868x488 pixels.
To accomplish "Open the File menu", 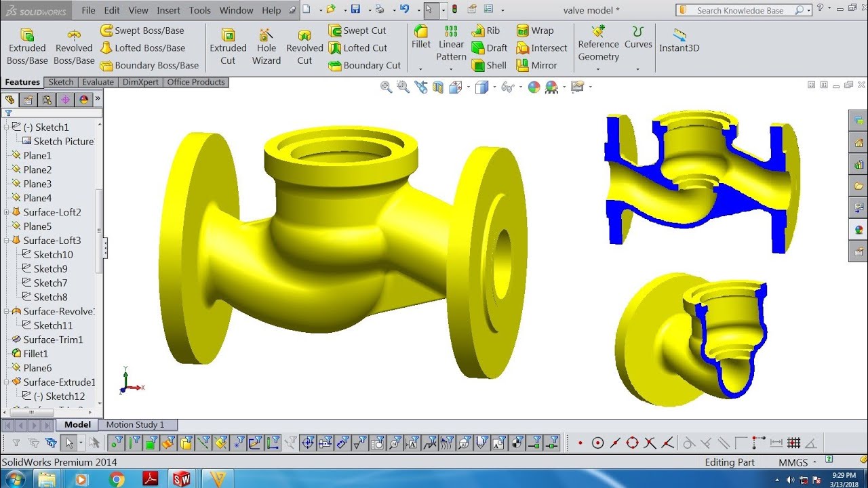I will (x=88, y=10).
